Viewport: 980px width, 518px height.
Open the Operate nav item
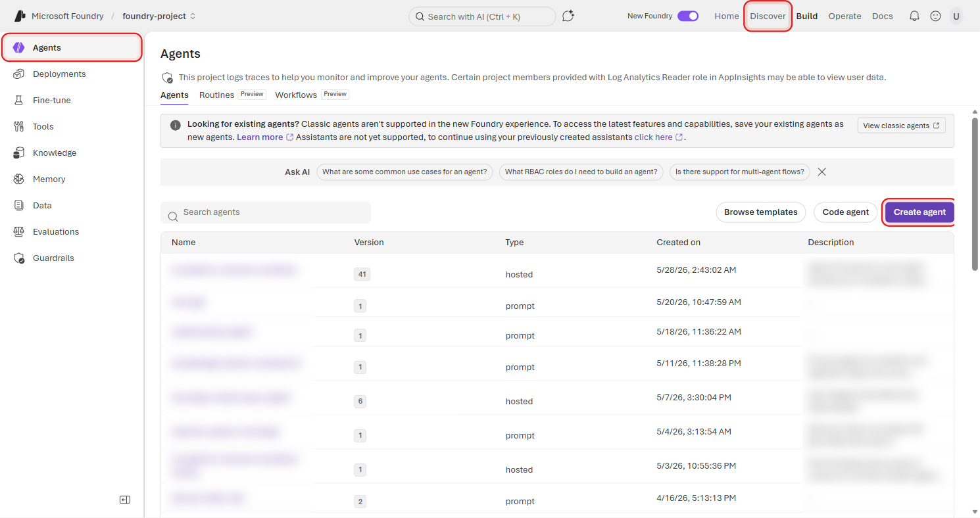845,16
